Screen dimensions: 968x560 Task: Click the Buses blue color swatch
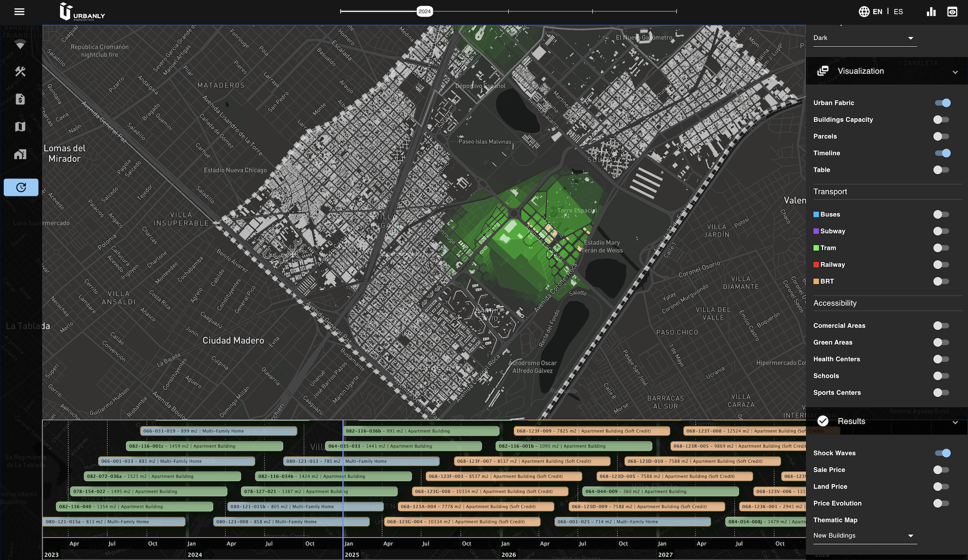click(816, 214)
